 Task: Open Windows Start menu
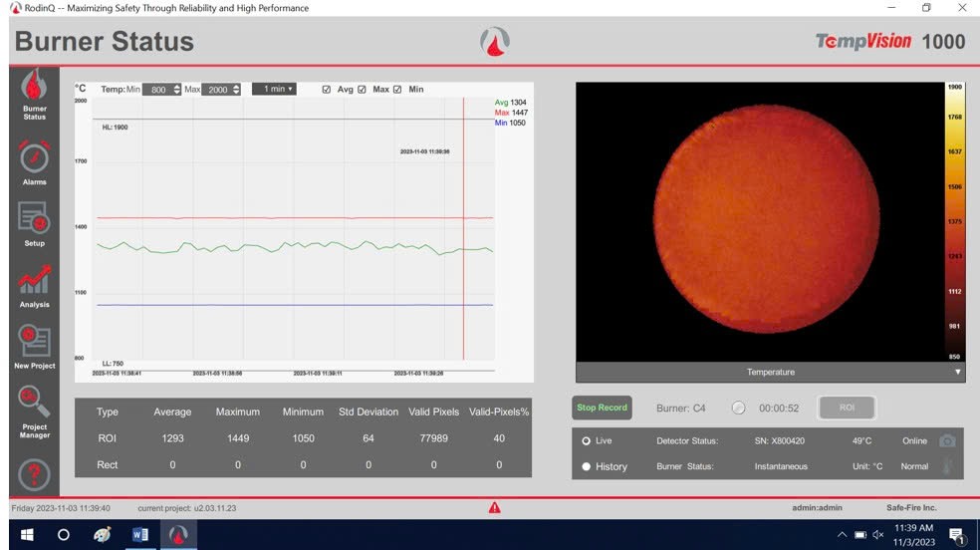click(x=27, y=535)
